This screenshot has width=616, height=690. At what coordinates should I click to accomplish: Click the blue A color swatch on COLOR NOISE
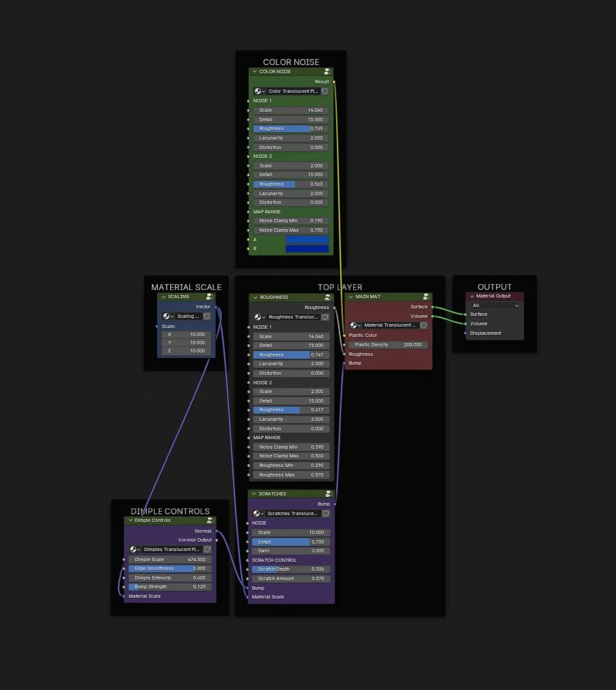308,239
